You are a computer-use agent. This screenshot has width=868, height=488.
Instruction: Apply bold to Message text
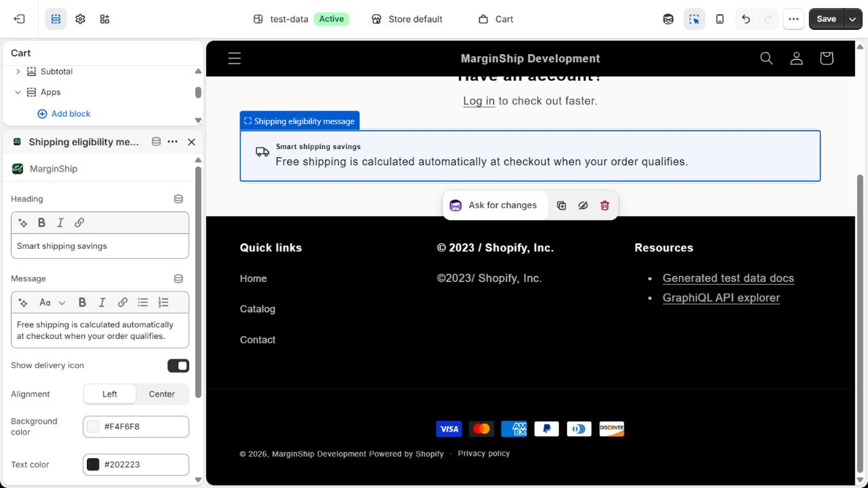(82, 303)
